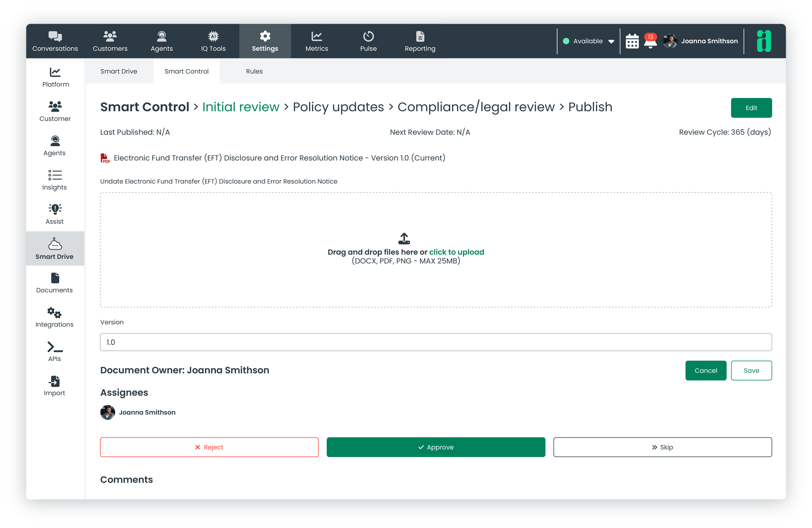Open the EFT Disclosure Version 1.0 document

(279, 158)
